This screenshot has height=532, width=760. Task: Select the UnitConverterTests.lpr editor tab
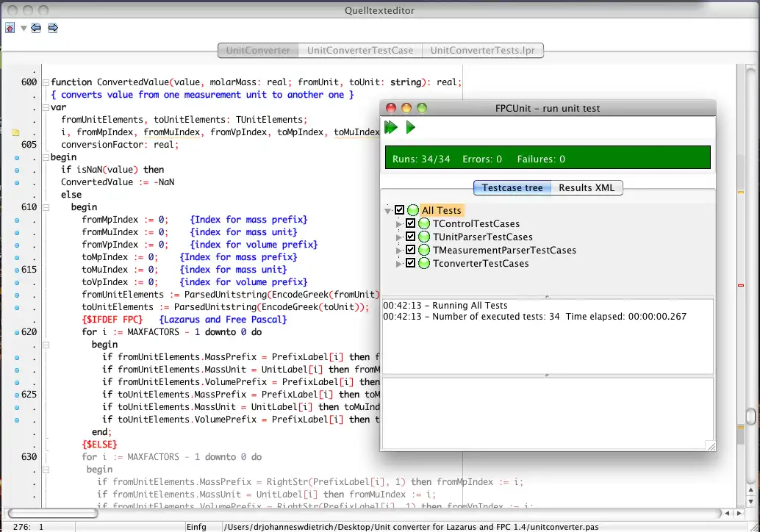click(x=483, y=51)
